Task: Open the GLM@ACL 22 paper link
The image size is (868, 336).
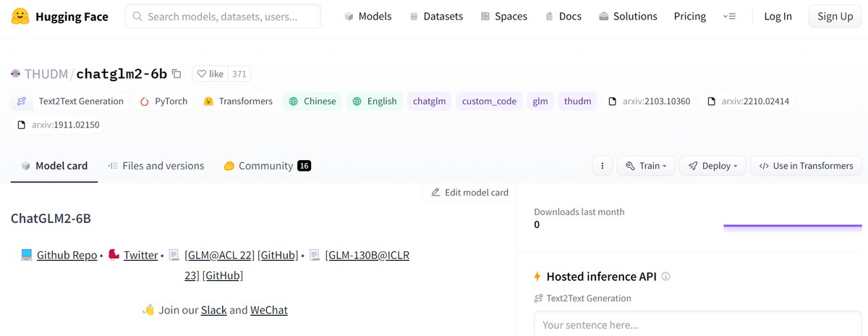Action: click(x=220, y=255)
